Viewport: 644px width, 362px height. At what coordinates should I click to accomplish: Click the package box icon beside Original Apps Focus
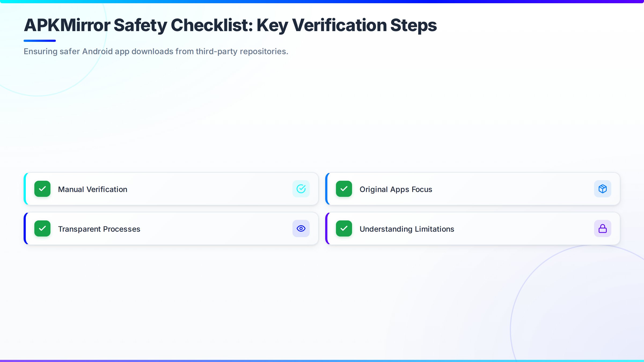(x=602, y=189)
